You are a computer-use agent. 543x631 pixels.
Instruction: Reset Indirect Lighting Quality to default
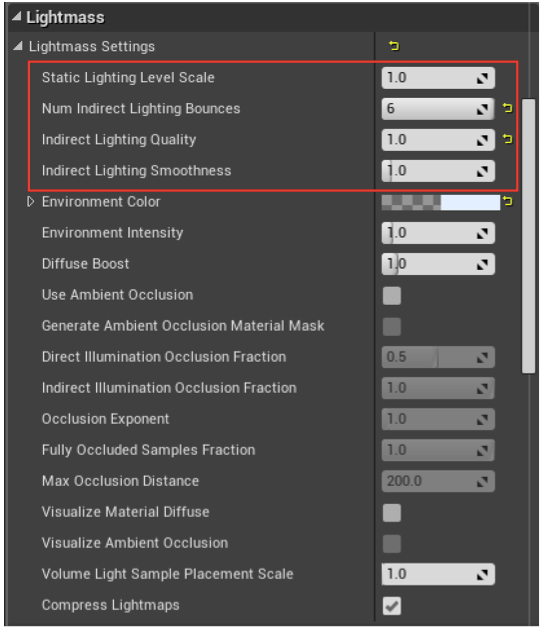click(x=507, y=139)
